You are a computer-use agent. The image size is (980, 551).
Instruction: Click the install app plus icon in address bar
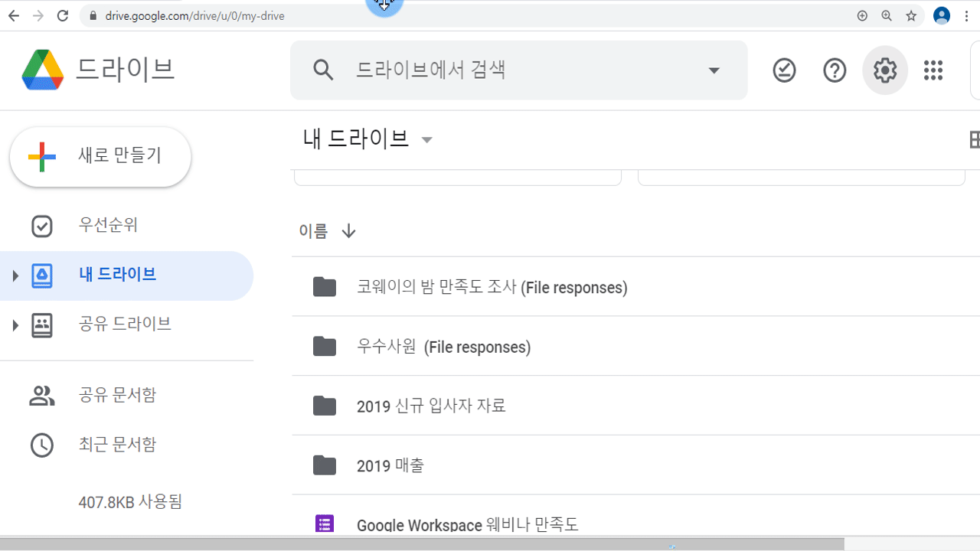[862, 15]
